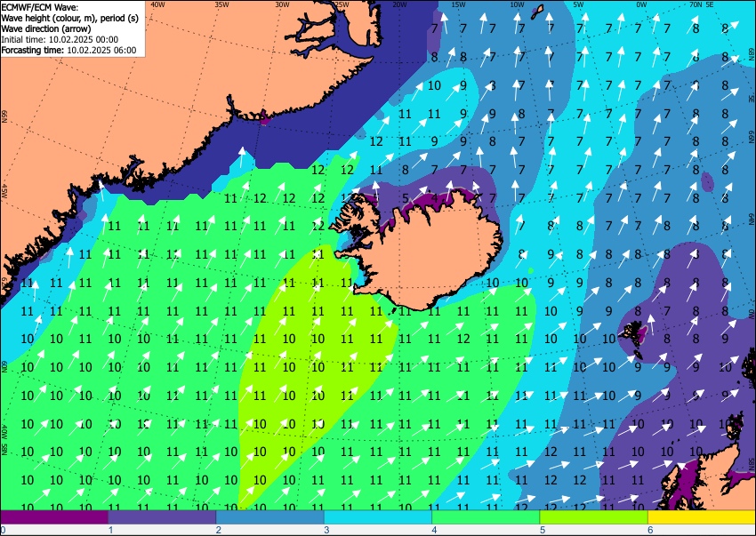The height and width of the screenshot is (536, 756).
Task: Click the purple 0–1 m legend segment
Action: tap(54, 517)
